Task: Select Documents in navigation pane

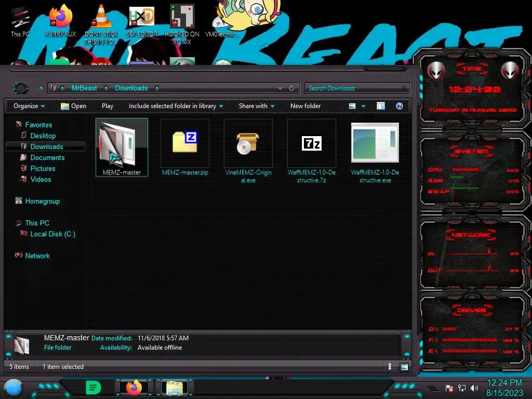Action: (x=47, y=157)
